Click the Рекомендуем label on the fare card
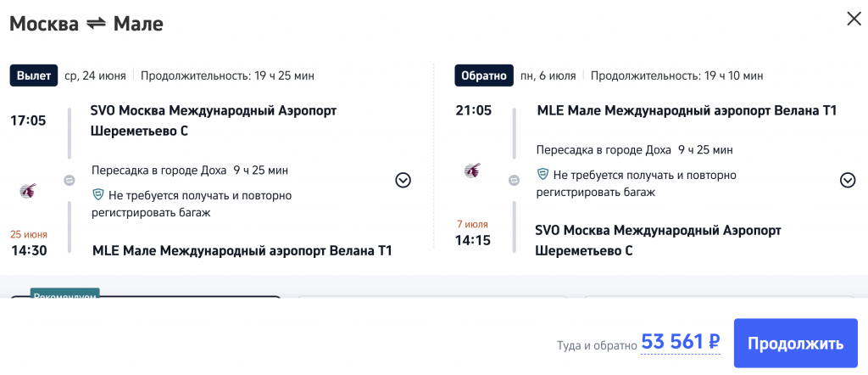This screenshot has width=868, height=375. pos(65,295)
